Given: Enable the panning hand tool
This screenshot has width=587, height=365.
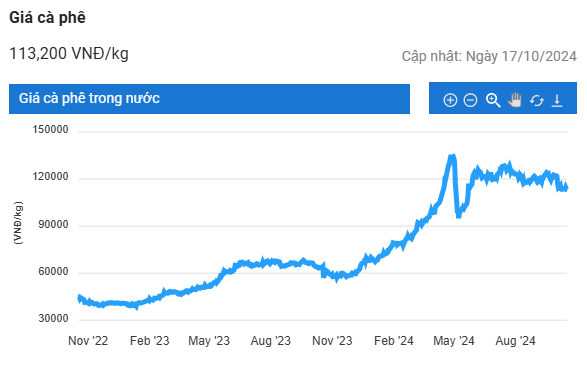Looking at the screenshot, I should 515,100.
